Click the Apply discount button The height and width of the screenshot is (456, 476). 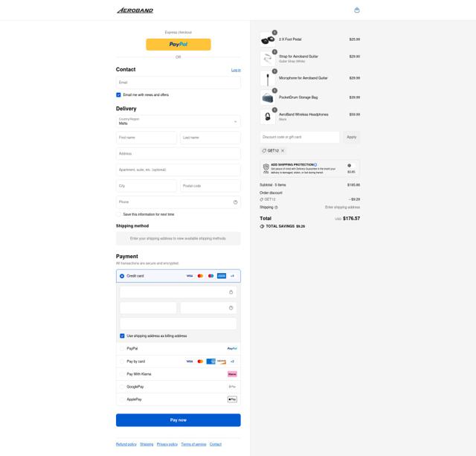352,137
